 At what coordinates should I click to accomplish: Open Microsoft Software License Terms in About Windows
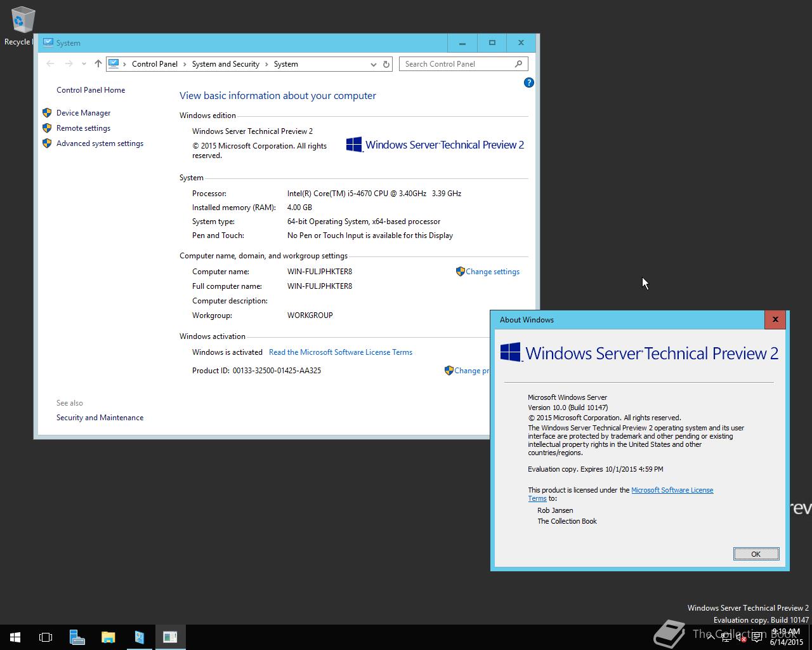pyautogui.click(x=672, y=490)
